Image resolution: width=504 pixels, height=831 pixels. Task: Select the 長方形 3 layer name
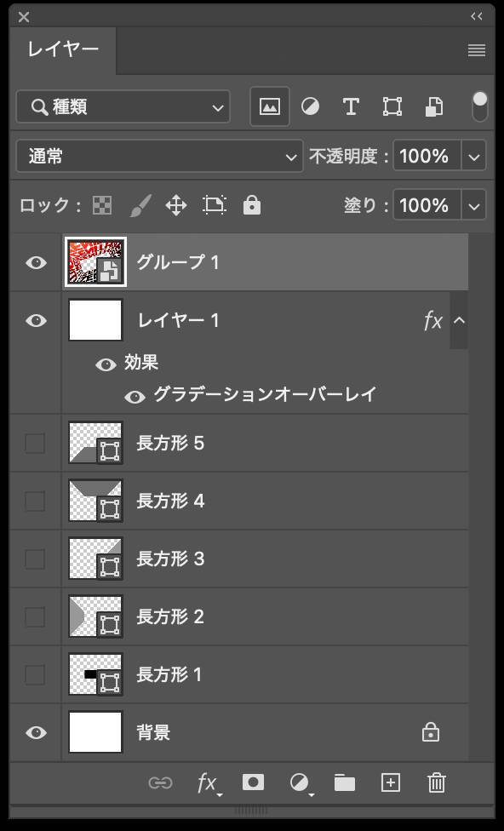click(170, 559)
